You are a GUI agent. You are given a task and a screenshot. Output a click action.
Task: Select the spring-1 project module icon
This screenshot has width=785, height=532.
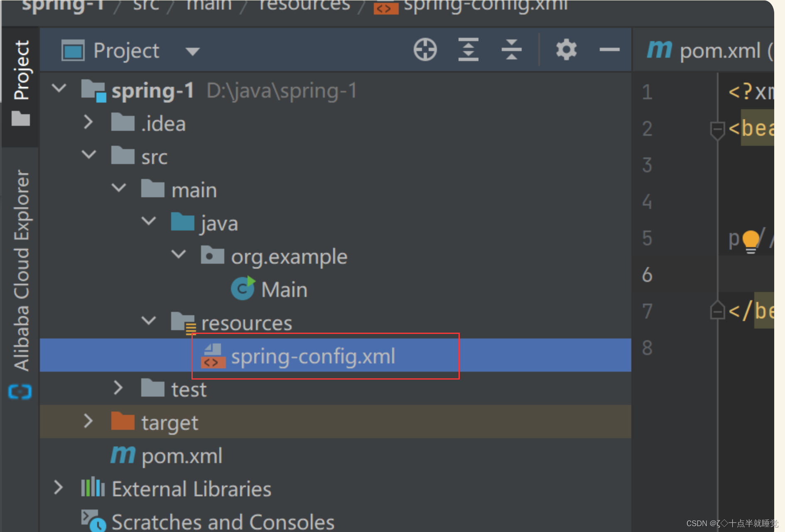(x=94, y=90)
